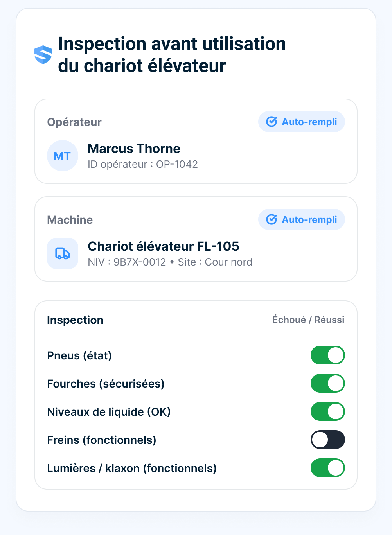This screenshot has height=535, width=392.
Task: Click the Inspection section heading
Action: 75,320
